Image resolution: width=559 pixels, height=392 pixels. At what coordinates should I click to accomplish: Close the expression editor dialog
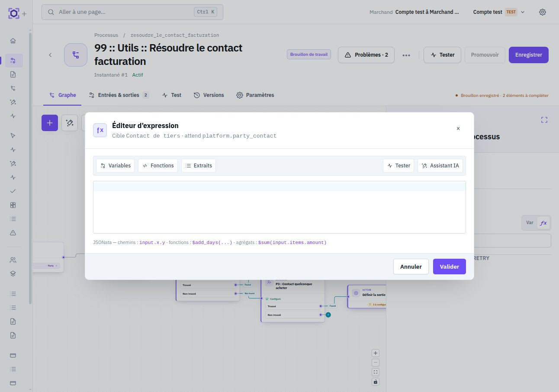coord(458,129)
